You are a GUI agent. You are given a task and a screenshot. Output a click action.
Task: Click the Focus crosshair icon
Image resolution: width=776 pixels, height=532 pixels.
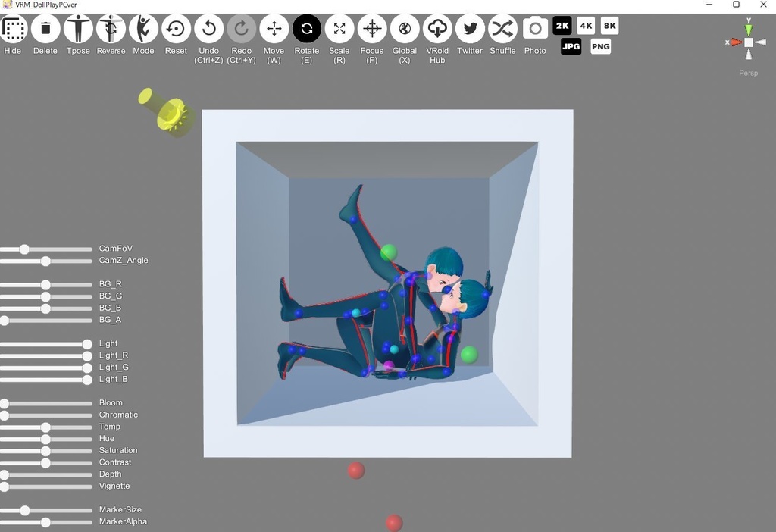point(372,29)
